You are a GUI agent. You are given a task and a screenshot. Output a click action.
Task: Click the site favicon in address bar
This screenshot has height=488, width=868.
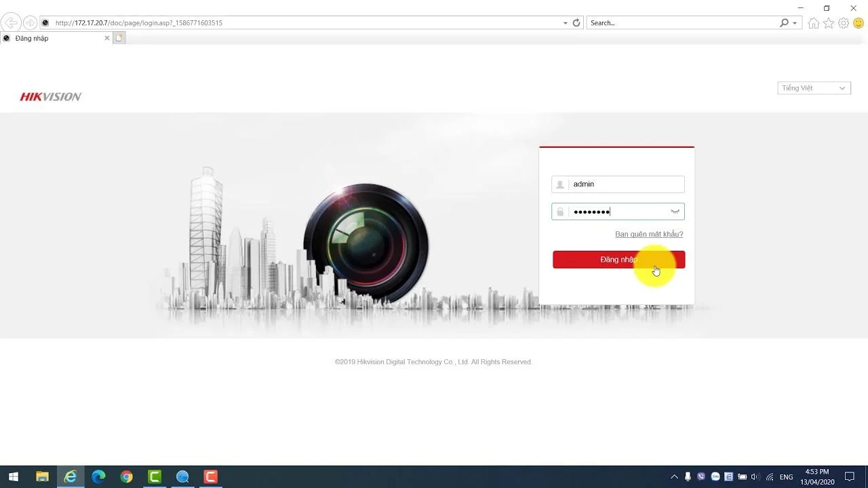pyautogui.click(x=45, y=23)
